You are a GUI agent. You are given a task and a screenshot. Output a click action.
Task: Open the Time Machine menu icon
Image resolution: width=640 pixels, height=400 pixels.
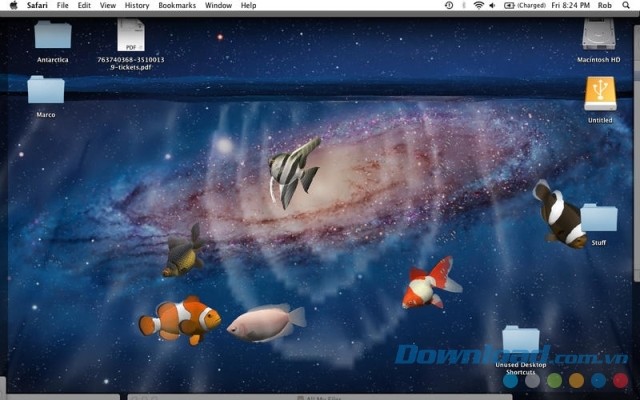click(x=449, y=5)
